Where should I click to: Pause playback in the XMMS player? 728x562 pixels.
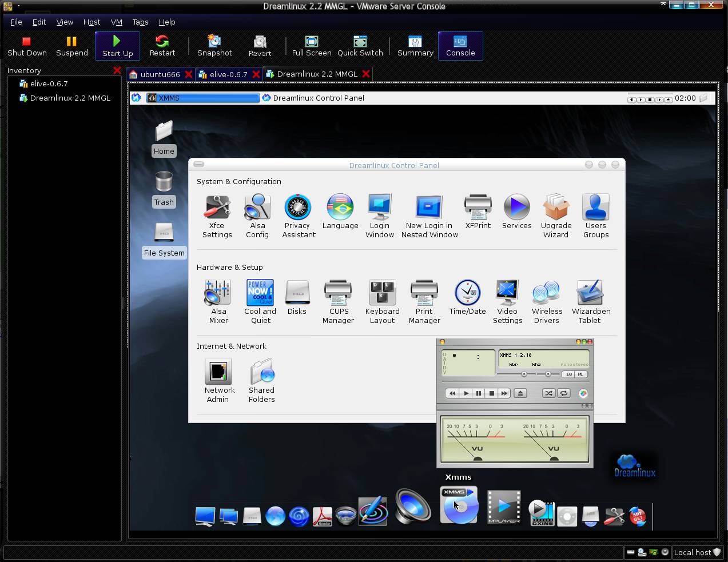tap(479, 393)
